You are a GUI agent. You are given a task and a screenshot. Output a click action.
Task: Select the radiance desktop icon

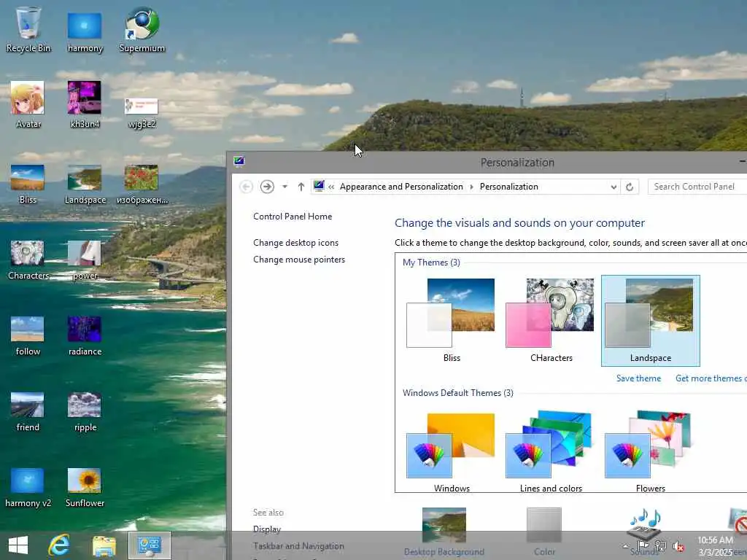(85, 335)
